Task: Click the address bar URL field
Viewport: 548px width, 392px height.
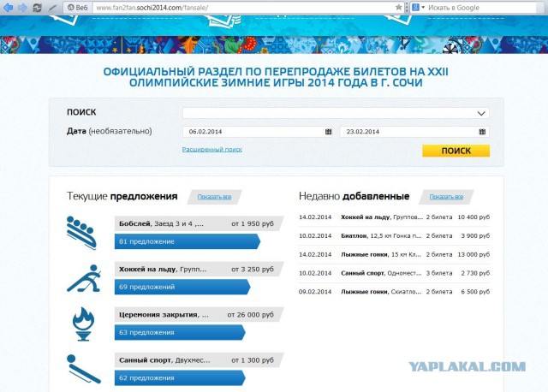Action: tap(243, 8)
